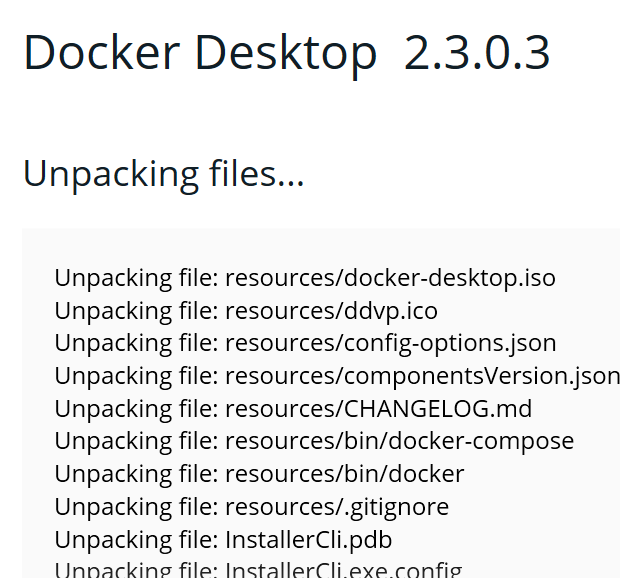
Task: Click the word 'Unpacking' in the status heading
Action: click(x=111, y=175)
